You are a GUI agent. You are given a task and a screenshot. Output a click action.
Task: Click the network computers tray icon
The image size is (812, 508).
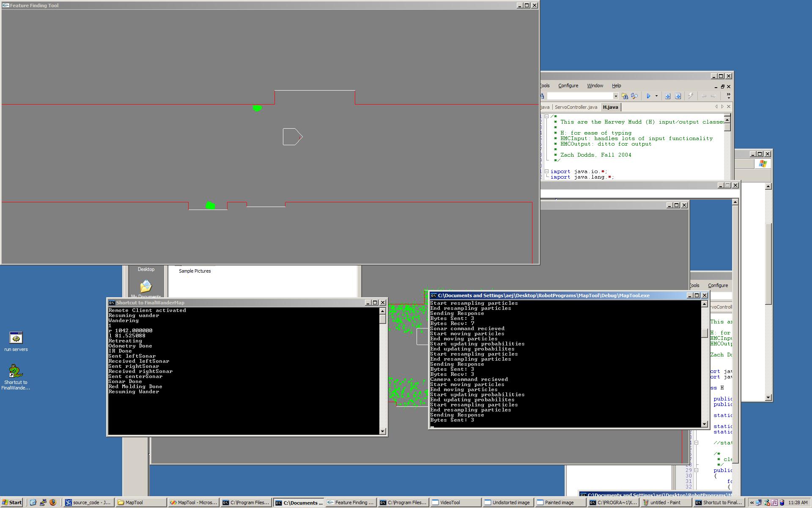759,502
